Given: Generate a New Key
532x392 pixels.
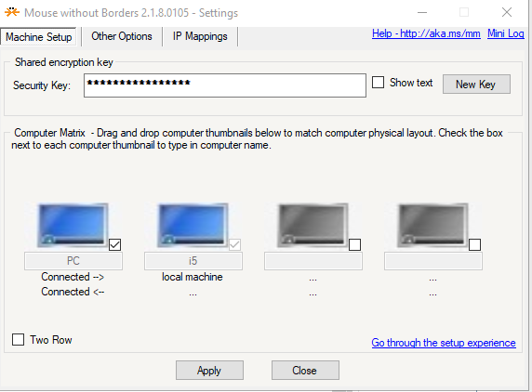Looking at the screenshot, I should [x=476, y=84].
